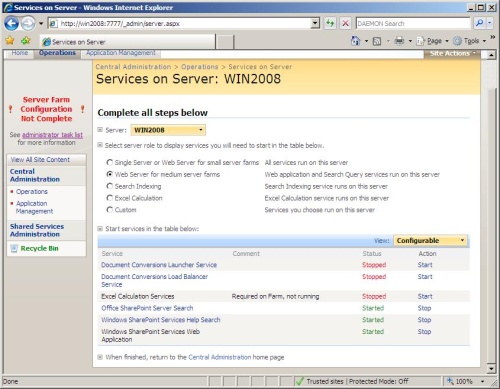This screenshot has height=389, width=500.
Task: Open Central Administration sidebar heading
Action: [x=35, y=175]
